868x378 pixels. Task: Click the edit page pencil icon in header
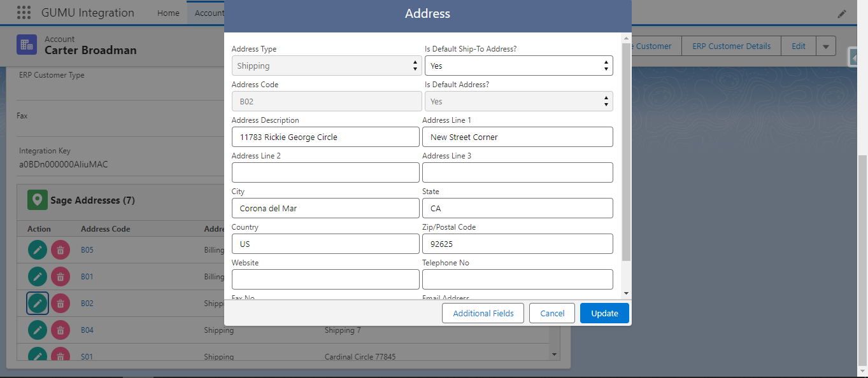pyautogui.click(x=842, y=13)
